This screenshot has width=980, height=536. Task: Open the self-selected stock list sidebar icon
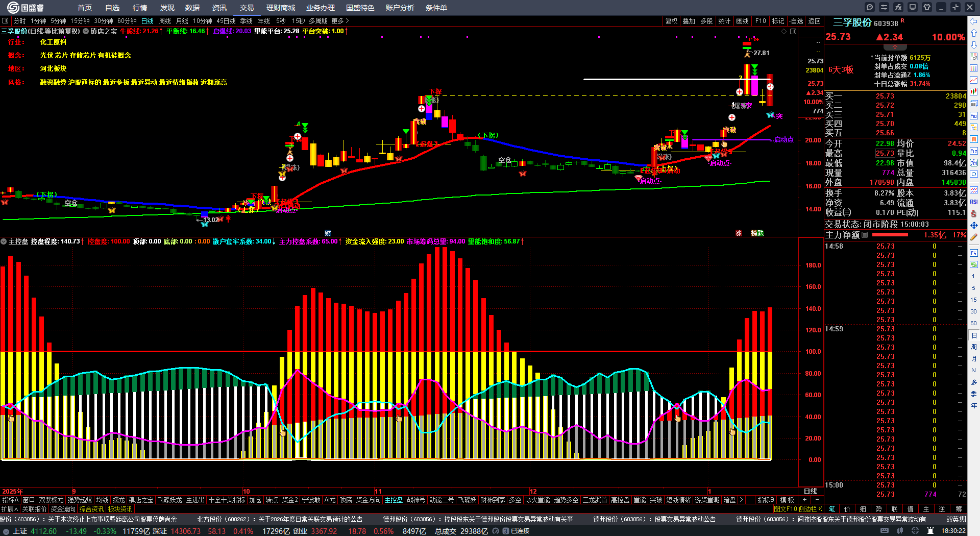974,57
